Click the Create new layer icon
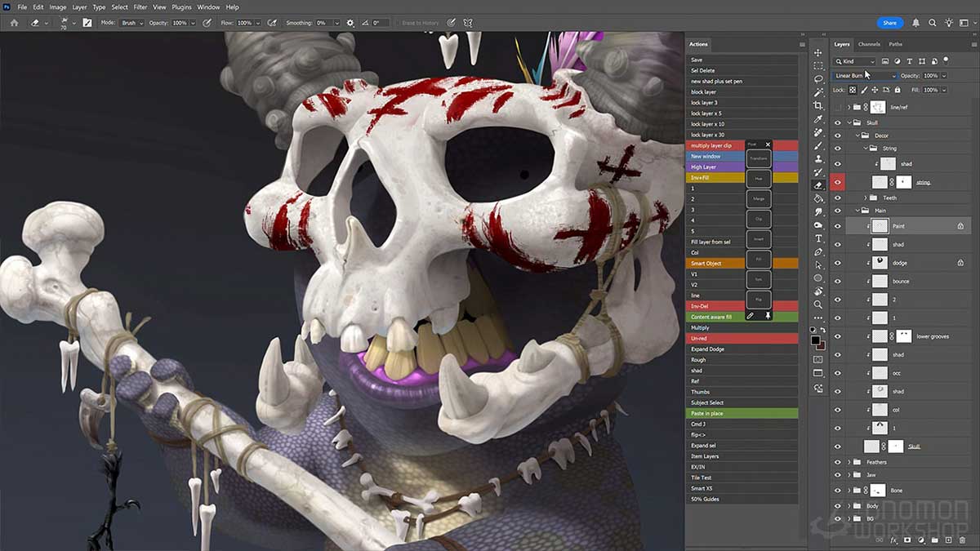Viewport: 980px width, 551px height. (948, 540)
